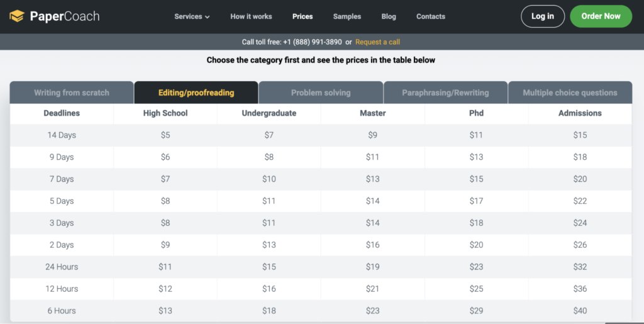This screenshot has height=324, width=644.
Task: Follow the Request a call link
Action: coord(377,42)
